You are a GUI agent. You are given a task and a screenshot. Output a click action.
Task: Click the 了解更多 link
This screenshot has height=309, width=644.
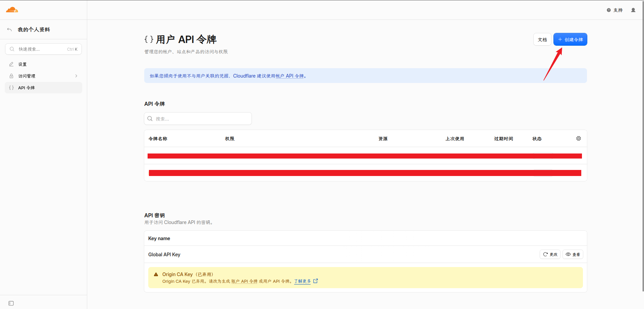click(x=303, y=281)
